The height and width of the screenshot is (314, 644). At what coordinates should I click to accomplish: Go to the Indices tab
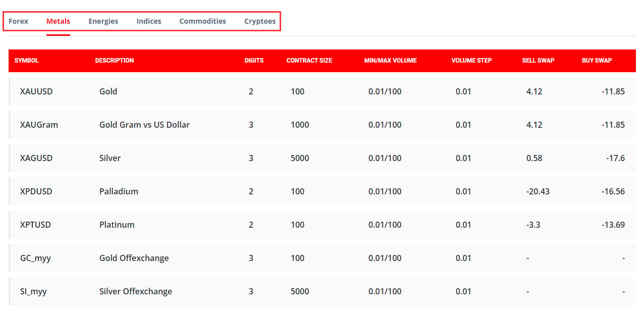[x=149, y=21]
